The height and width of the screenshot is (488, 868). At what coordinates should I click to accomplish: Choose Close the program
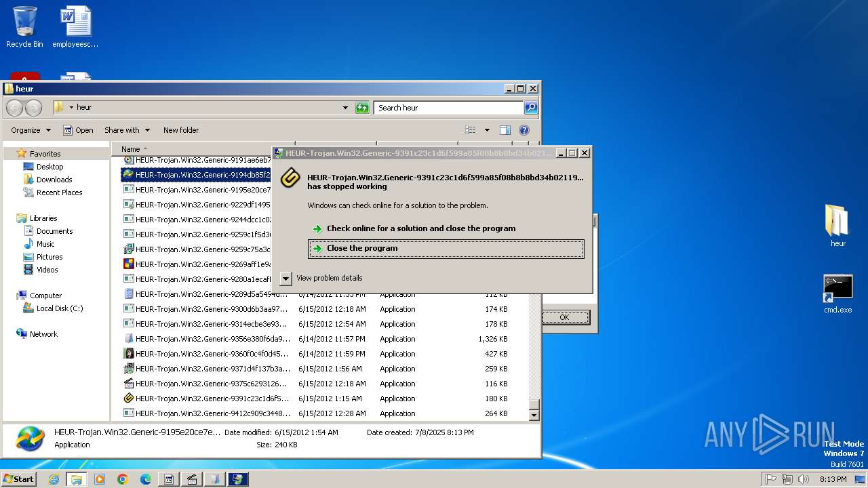coord(446,248)
